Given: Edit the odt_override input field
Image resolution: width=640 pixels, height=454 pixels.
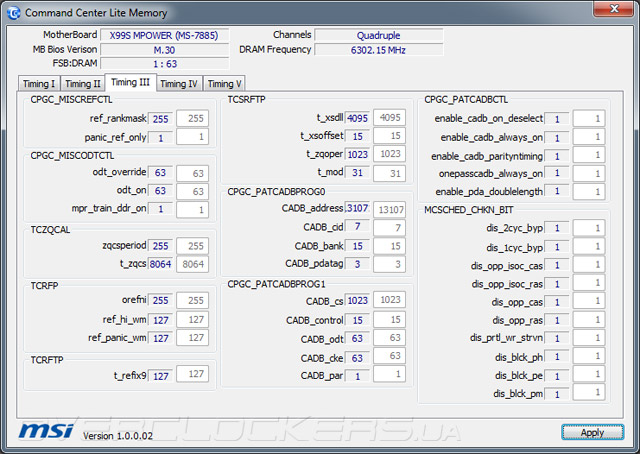Looking at the screenshot, I should pos(193,173).
